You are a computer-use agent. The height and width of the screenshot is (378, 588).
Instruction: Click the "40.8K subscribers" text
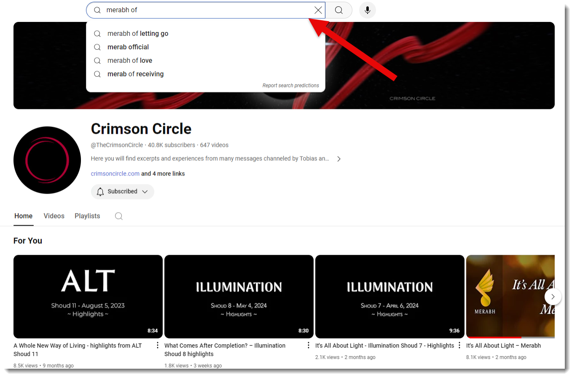[172, 145]
